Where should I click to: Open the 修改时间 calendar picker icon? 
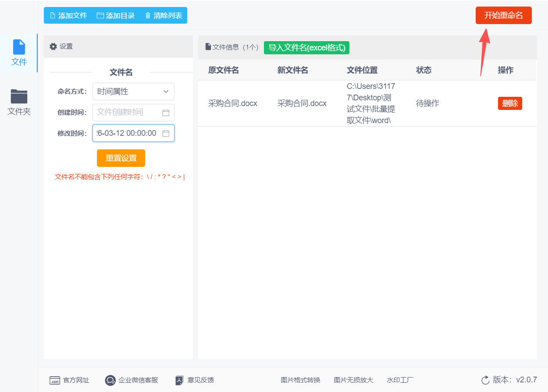(x=165, y=133)
